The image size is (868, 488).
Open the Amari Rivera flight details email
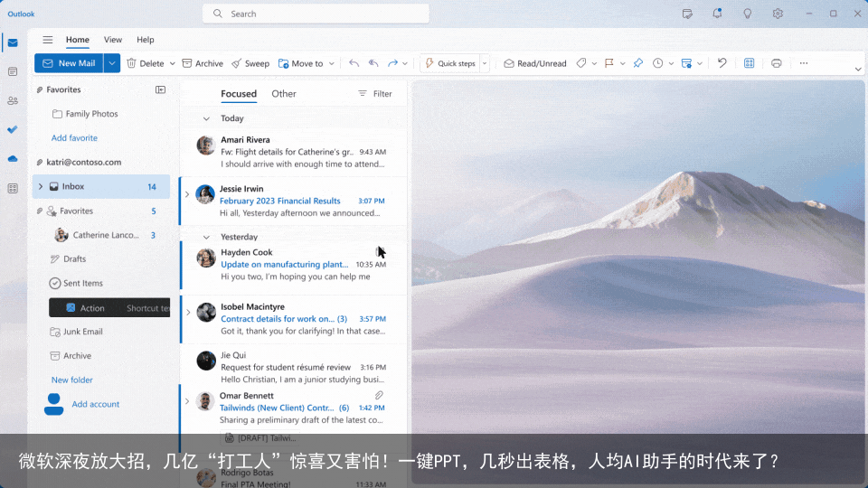pos(293,152)
